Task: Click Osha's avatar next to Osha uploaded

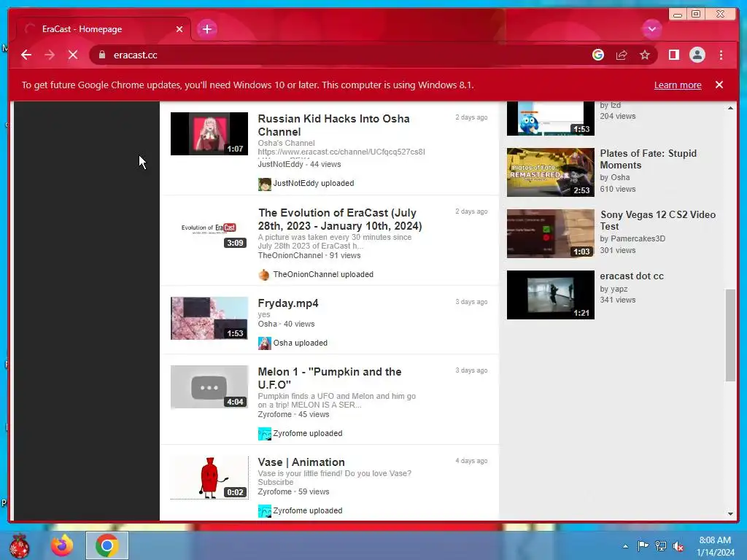Action: 264,343
